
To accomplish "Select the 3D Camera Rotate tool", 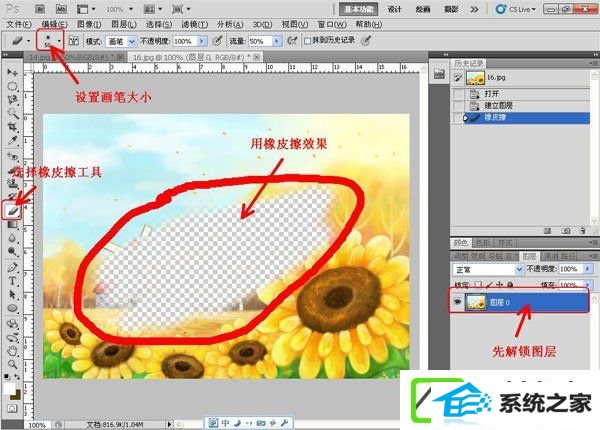I will pyautogui.click(x=12, y=337).
